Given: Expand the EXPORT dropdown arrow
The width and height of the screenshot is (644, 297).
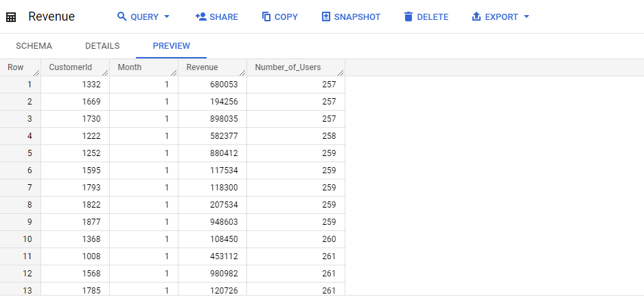Looking at the screenshot, I should (527, 17).
